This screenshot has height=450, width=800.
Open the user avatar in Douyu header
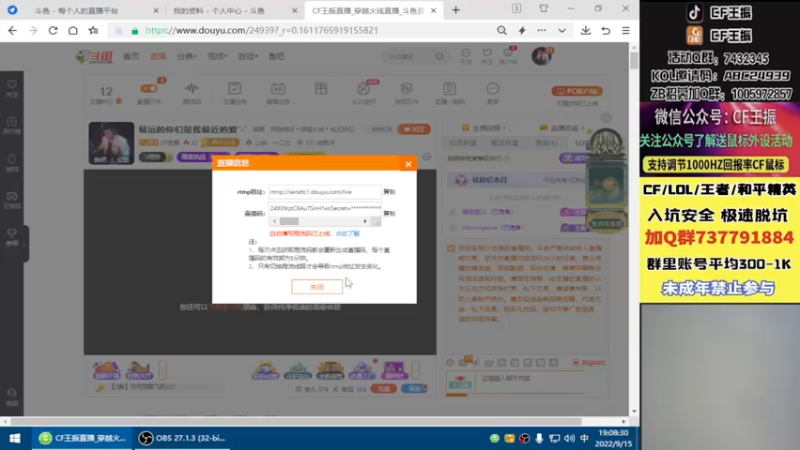click(x=541, y=56)
